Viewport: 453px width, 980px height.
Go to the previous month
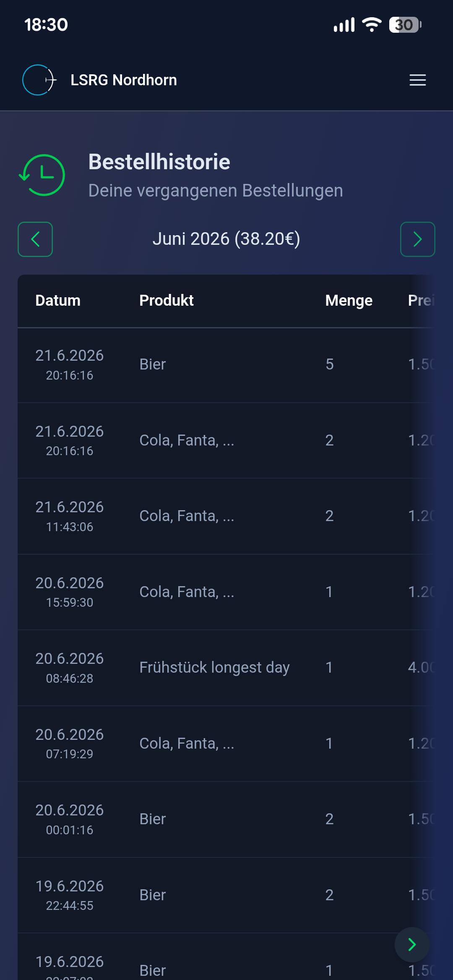point(35,239)
